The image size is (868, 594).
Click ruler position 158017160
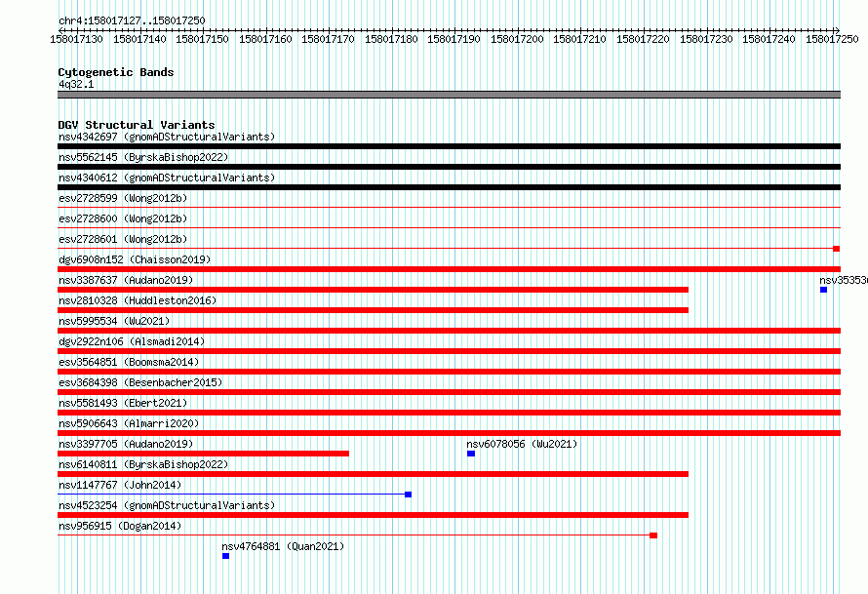pos(265,39)
